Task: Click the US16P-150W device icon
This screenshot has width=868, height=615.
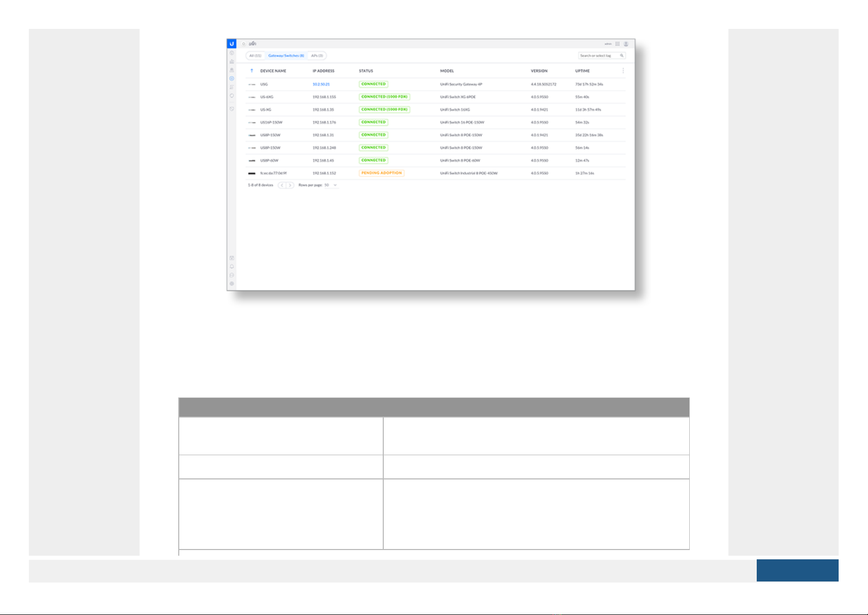Action: click(252, 122)
